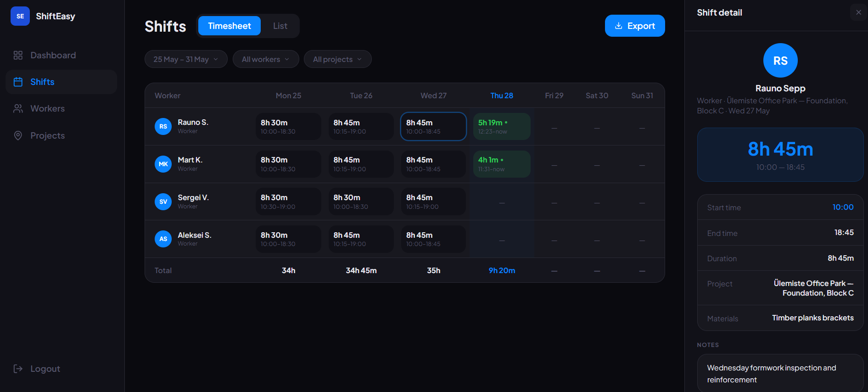Open Mart K. Monday 8h 30m shift

288,164
